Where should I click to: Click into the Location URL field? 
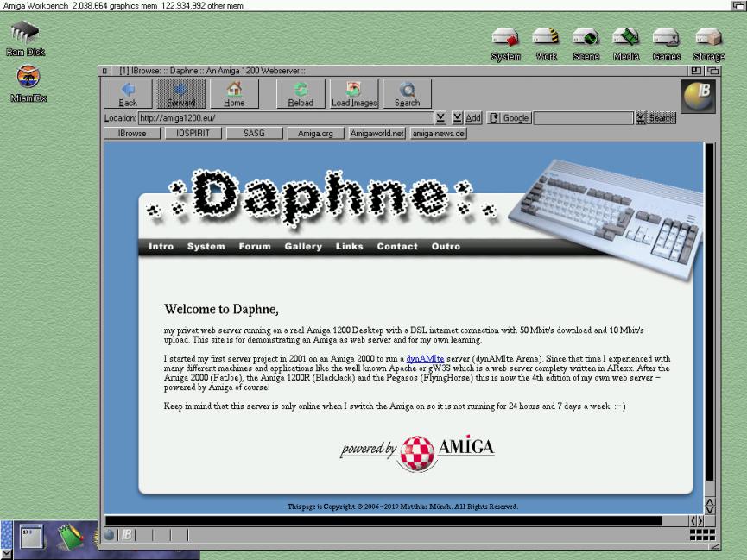coord(285,118)
